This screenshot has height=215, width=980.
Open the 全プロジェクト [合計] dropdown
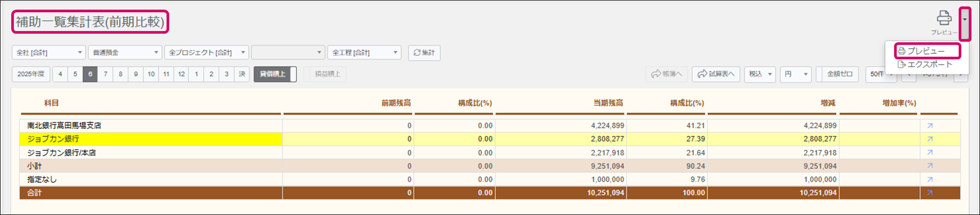click(x=206, y=52)
